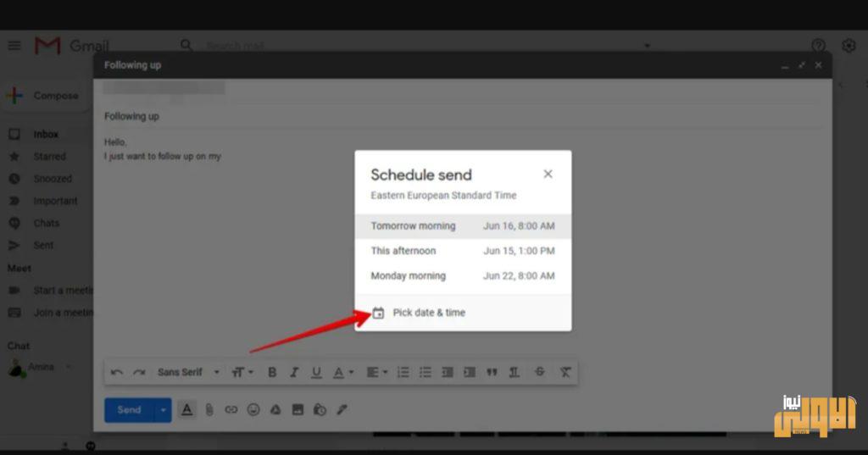Remove formatting from text
This screenshot has width=868, height=455.
click(x=565, y=372)
